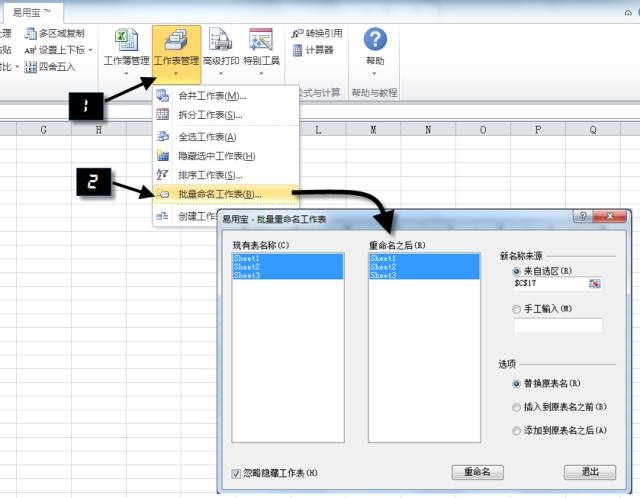Click the 批量命名工作表 menu icon
The height and width of the screenshot is (498, 640).
162,194
